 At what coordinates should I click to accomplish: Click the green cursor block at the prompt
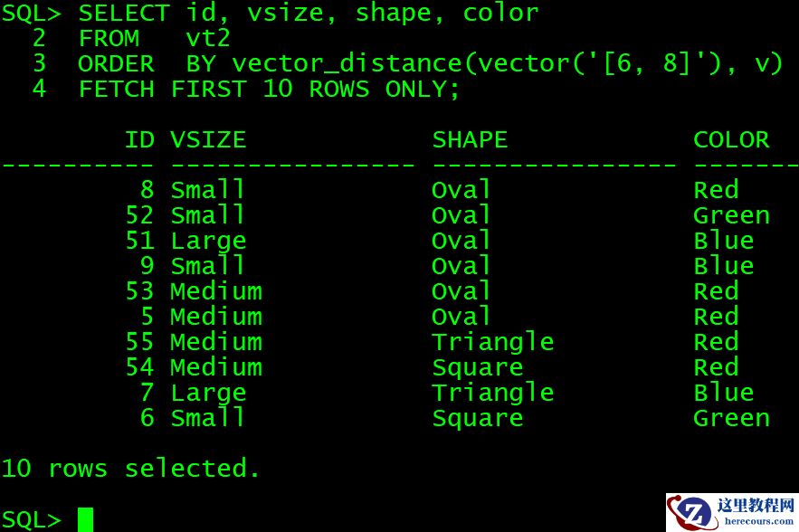(x=85, y=519)
